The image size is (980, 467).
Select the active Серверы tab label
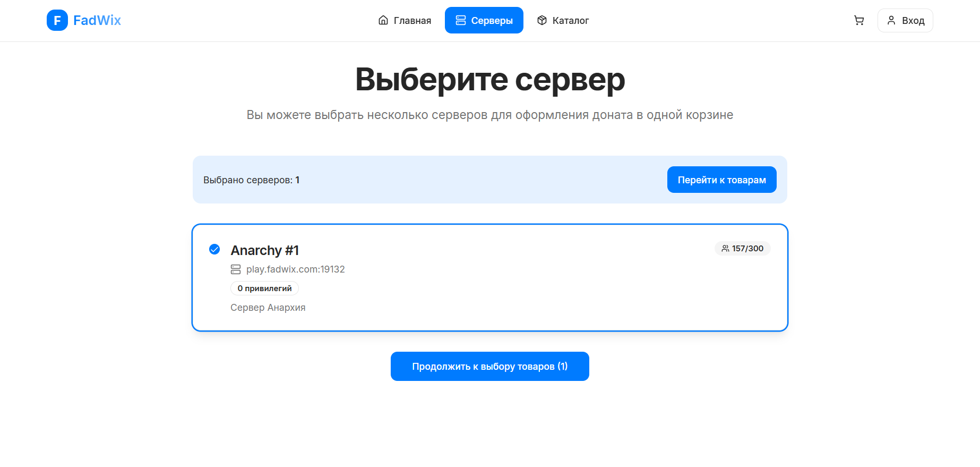coord(492,21)
